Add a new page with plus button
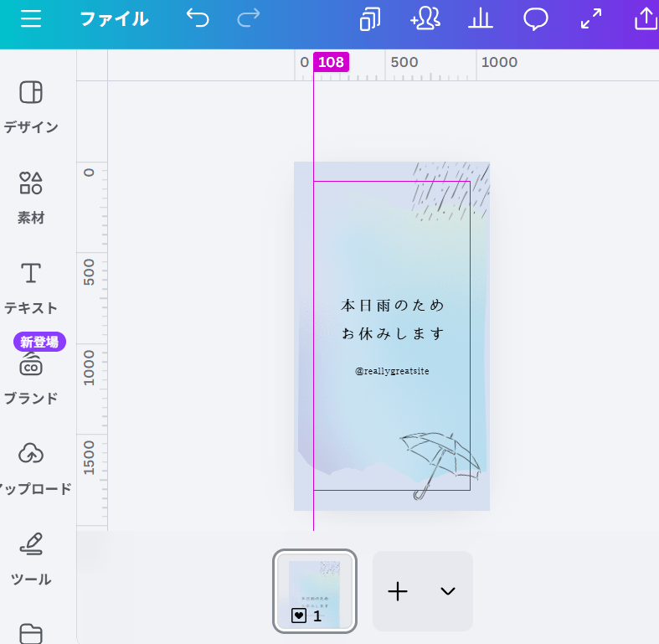Image resolution: width=659 pixels, height=644 pixels. 398,591
